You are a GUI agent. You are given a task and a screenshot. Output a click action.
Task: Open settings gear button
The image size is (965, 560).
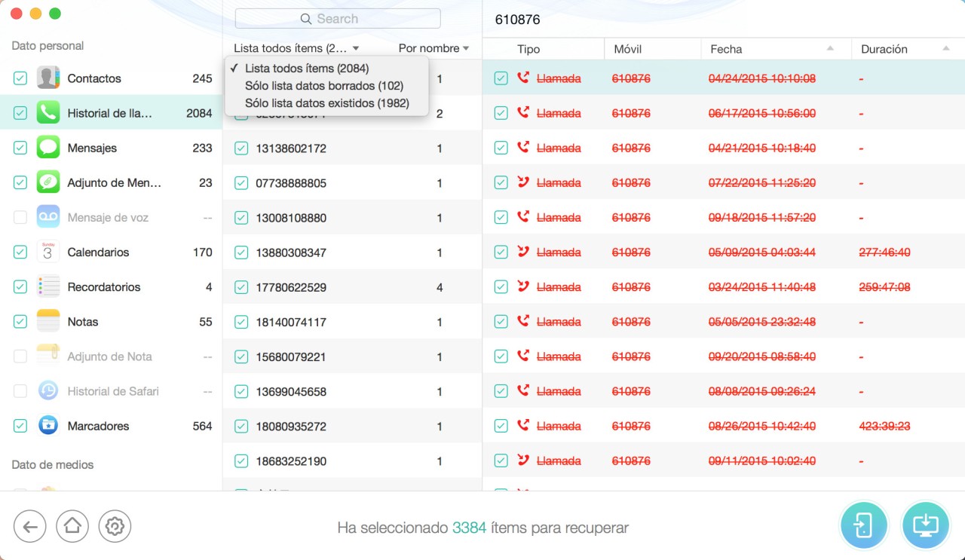[x=115, y=527]
